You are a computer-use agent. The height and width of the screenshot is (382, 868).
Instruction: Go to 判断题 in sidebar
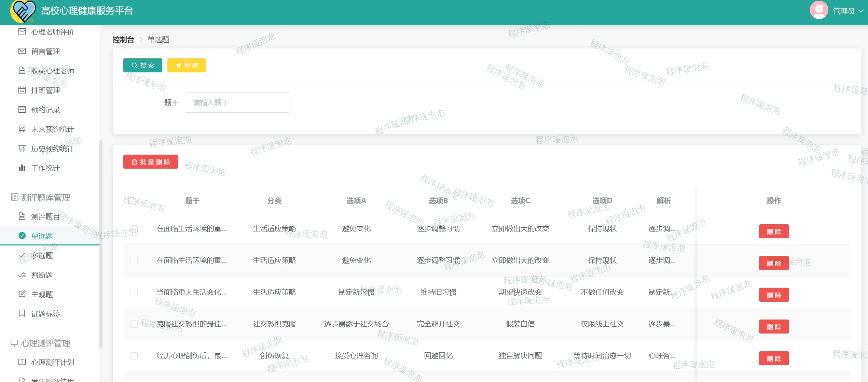pyautogui.click(x=42, y=275)
